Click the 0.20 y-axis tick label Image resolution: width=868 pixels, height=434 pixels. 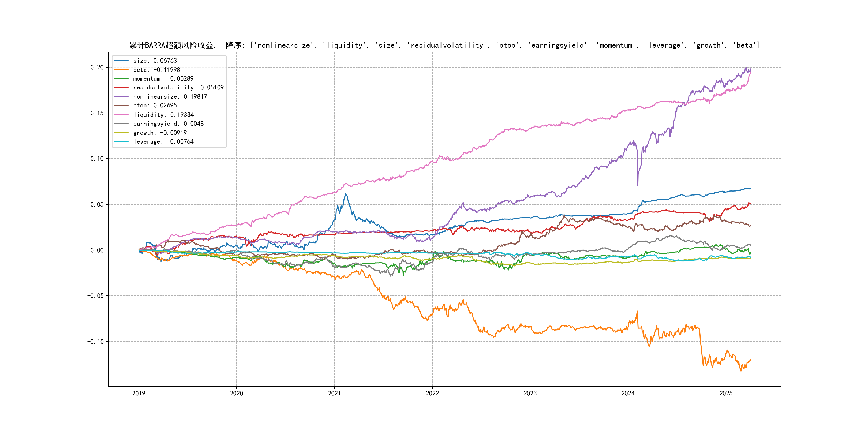point(97,68)
